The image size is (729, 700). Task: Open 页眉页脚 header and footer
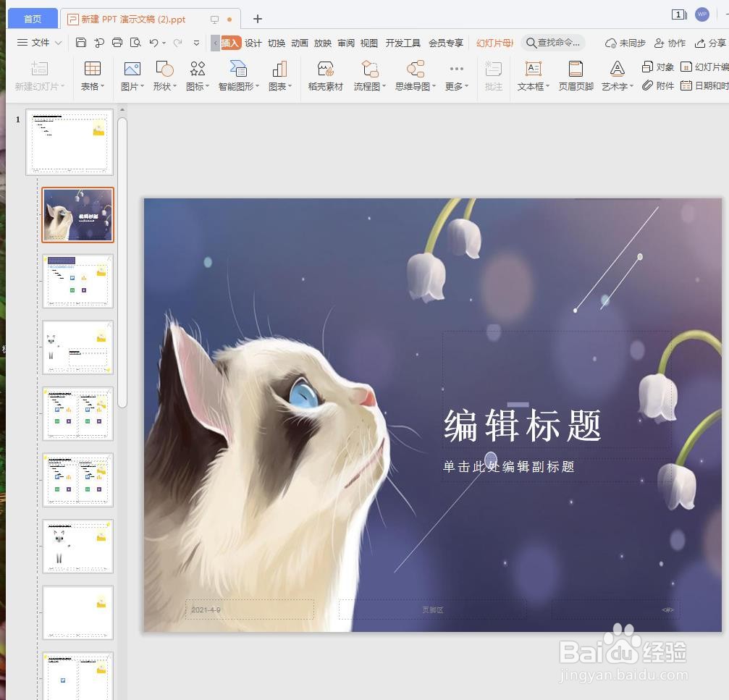pos(576,69)
